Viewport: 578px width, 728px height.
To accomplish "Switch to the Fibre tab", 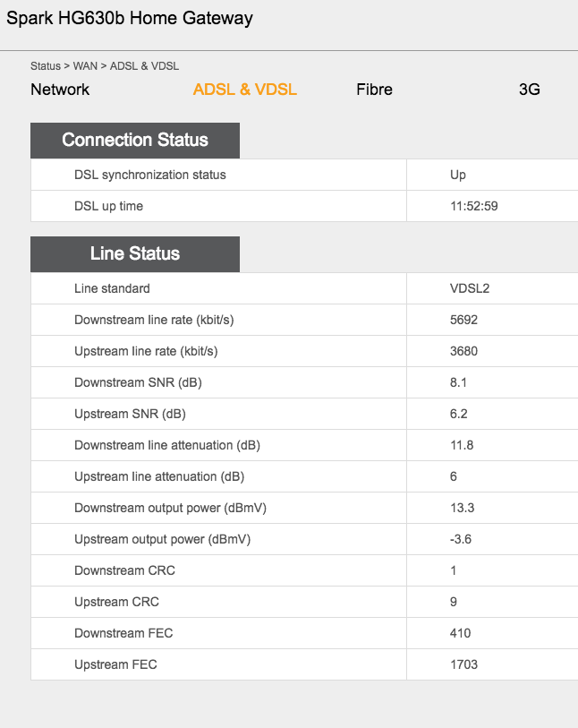I will (x=374, y=90).
